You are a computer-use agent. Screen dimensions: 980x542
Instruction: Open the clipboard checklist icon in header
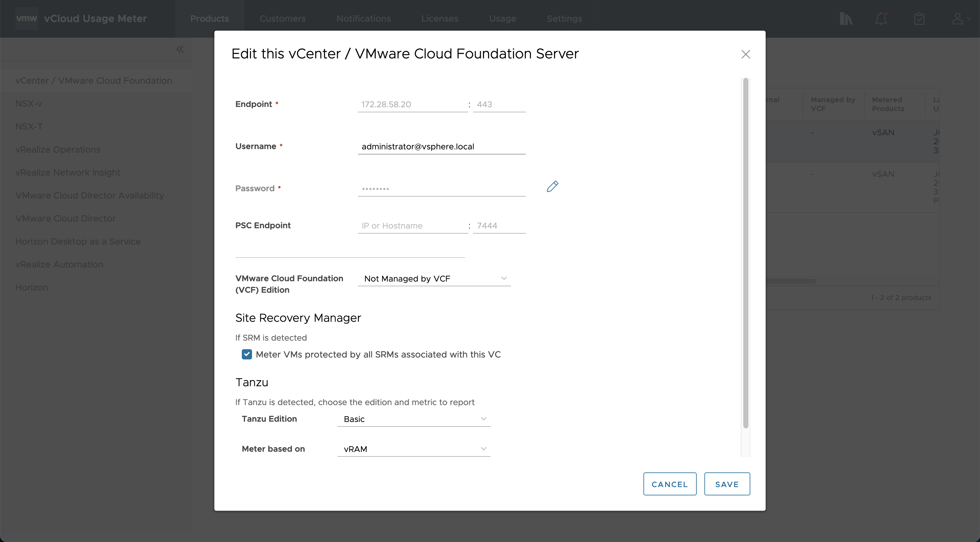[919, 19]
